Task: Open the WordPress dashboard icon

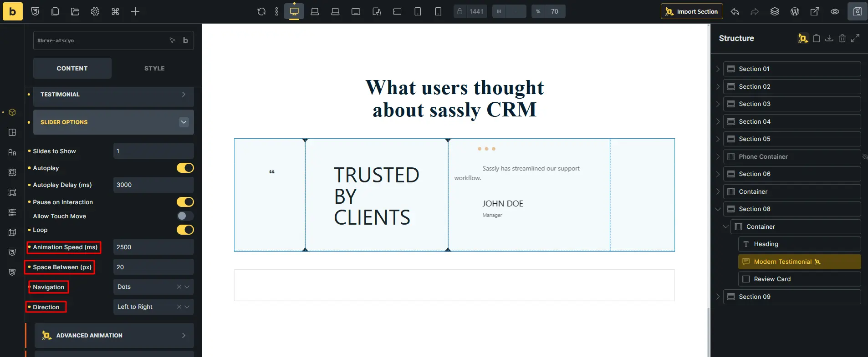Action: coord(795,11)
